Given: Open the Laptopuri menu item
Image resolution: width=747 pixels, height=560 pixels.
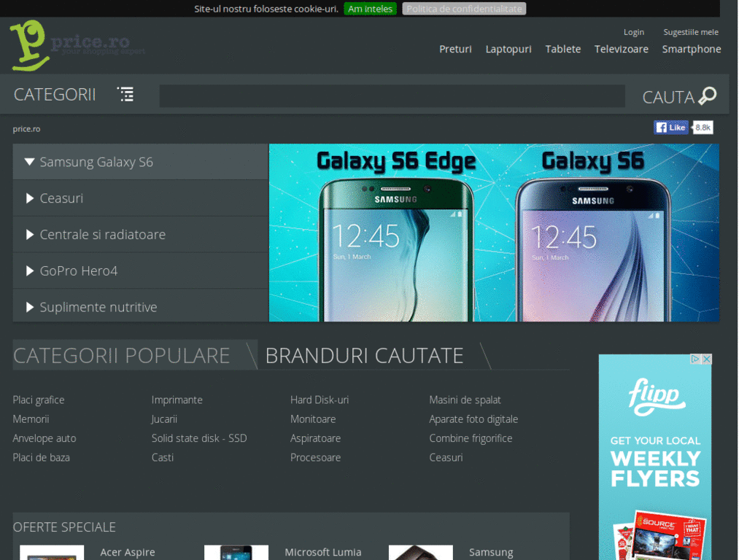Looking at the screenshot, I should 508,49.
